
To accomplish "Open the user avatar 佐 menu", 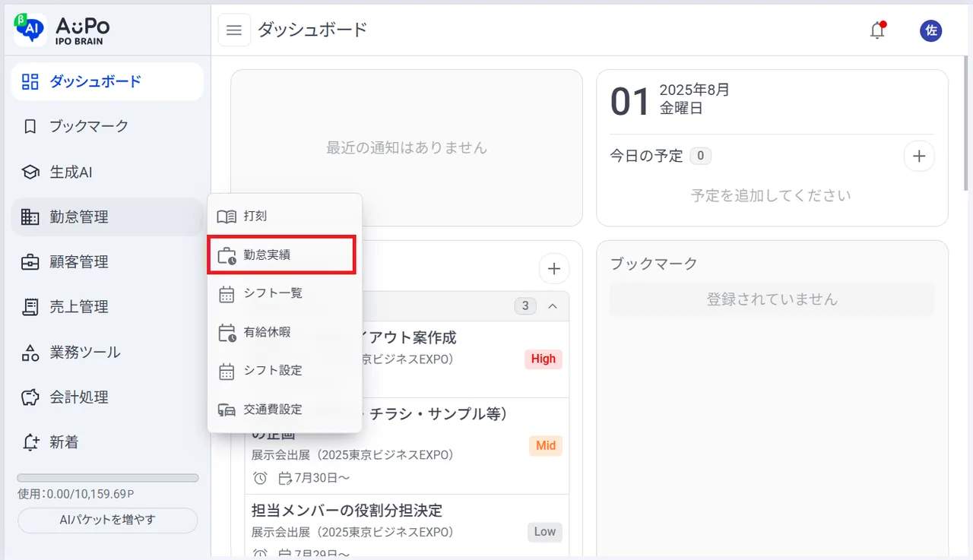I will coord(930,30).
